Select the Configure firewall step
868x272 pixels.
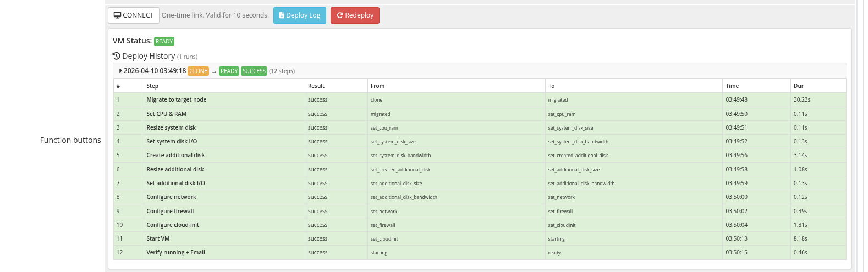(170, 211)
